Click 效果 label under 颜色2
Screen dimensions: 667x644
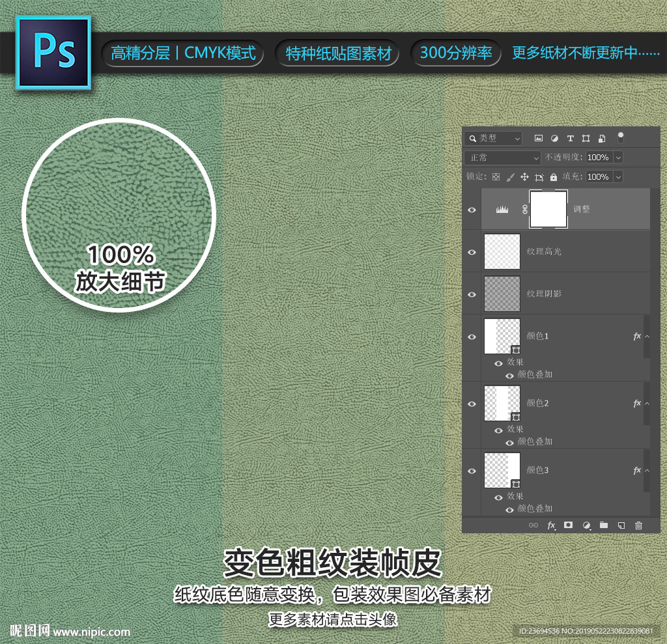515,429
